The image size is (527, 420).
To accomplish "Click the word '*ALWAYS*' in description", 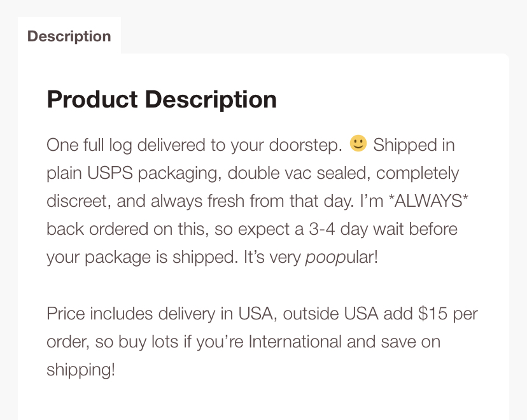I will pos(428,201).
